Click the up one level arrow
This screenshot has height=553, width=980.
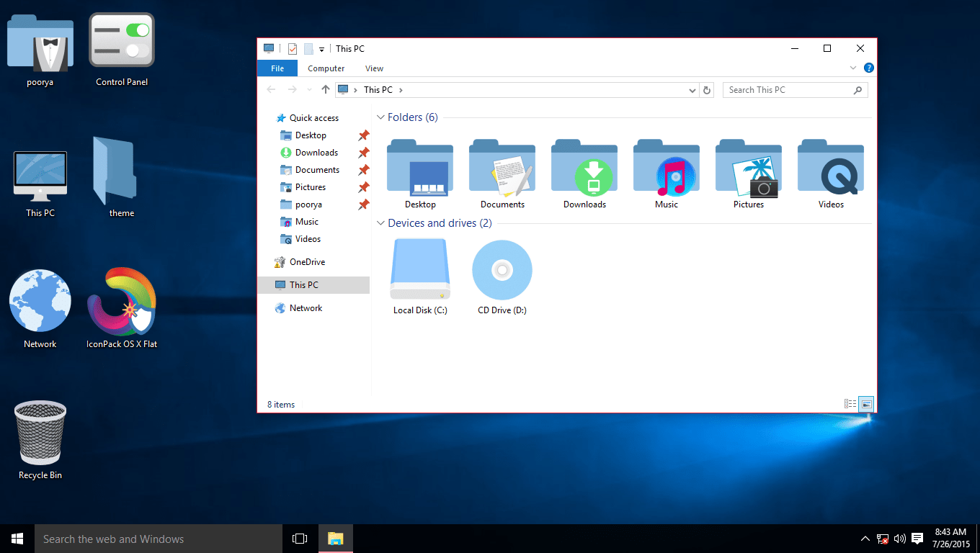click(325, 89)
